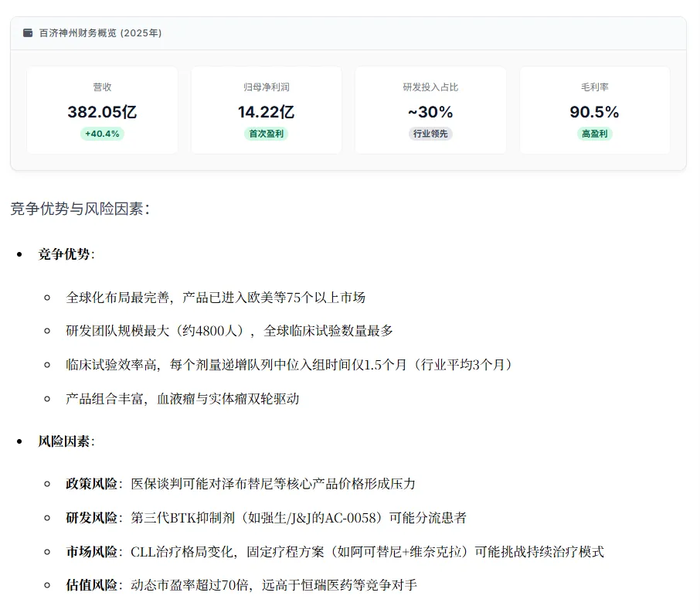
Task: Click the line 血液瘤与实体瘤双轮驱动
Action: point(182,399)
